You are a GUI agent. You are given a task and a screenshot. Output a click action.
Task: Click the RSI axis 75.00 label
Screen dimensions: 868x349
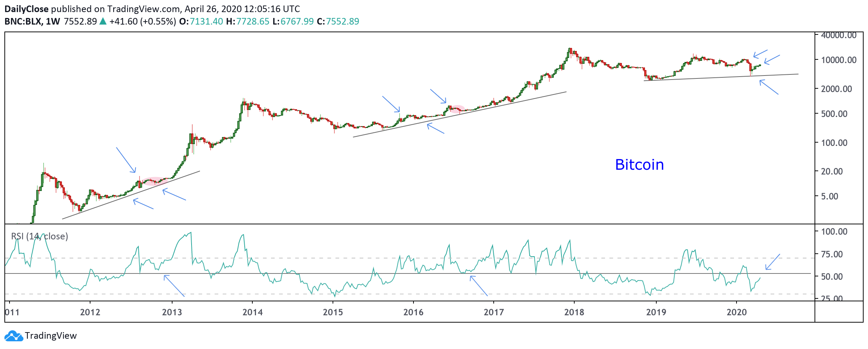coord(832,254)
